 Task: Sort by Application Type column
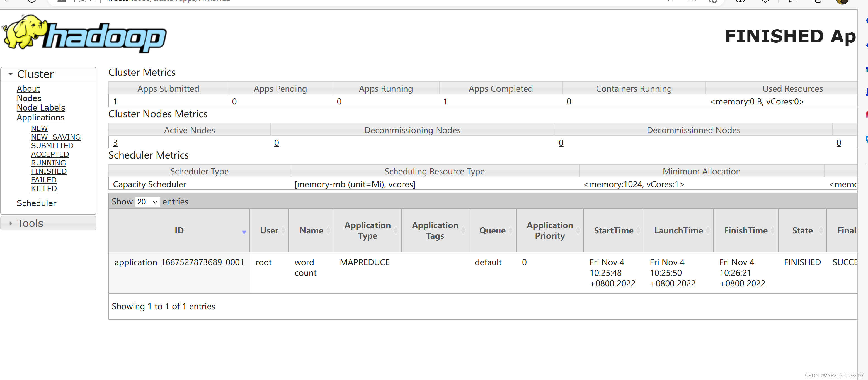pos(367,230)
